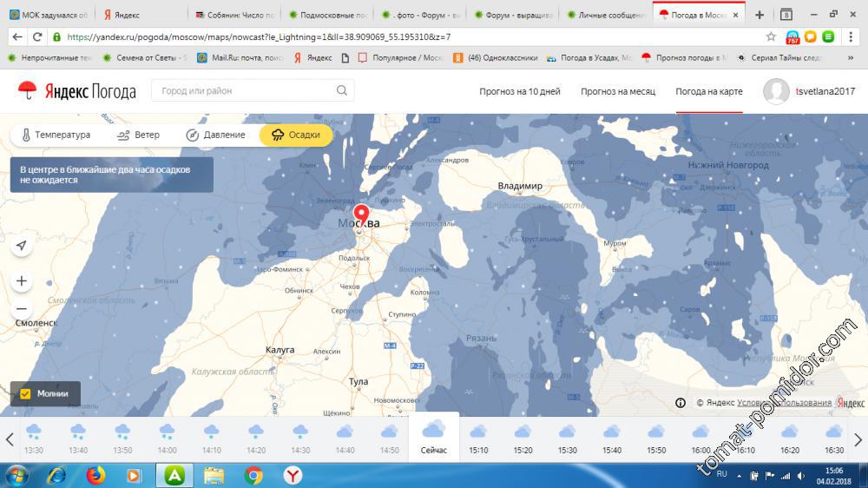Show hidden tray icons arrow
Viewport: 868px width, 488px height.
[739, 476]
